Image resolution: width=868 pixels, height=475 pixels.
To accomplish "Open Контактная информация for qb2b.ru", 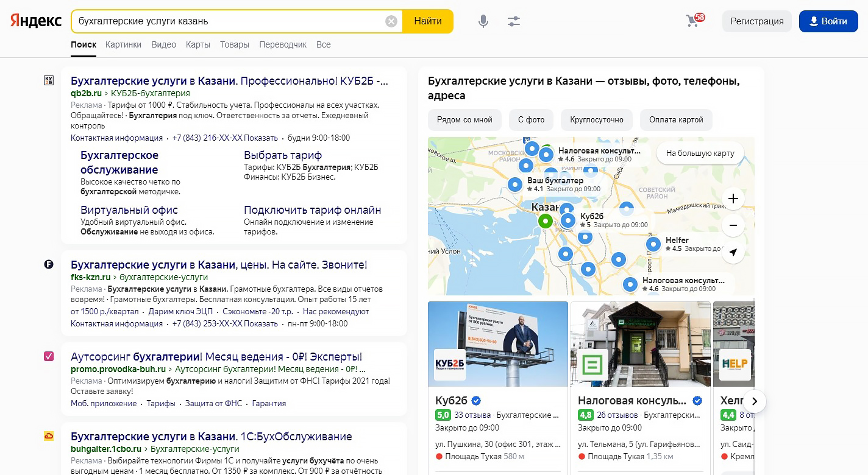I will [x=116, y=138].
